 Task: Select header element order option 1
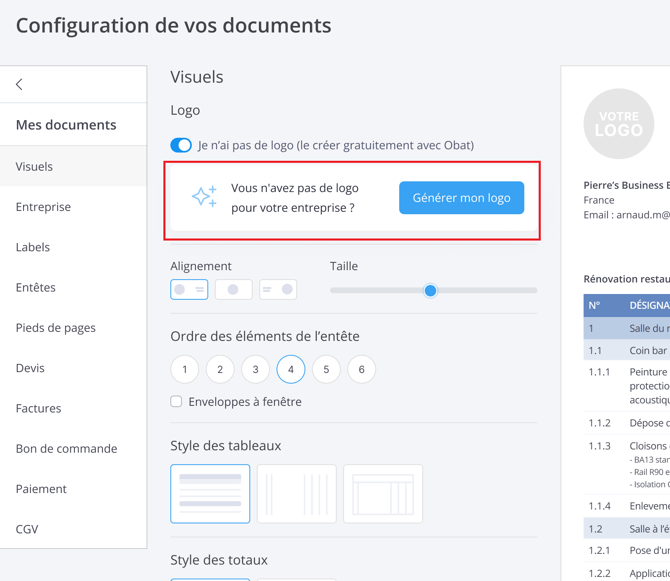(185, 370)
